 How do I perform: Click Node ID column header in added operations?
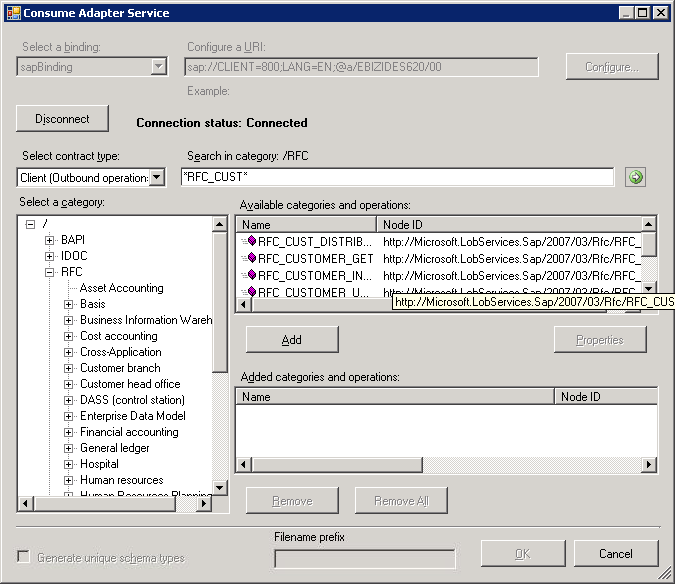point(606,396)
